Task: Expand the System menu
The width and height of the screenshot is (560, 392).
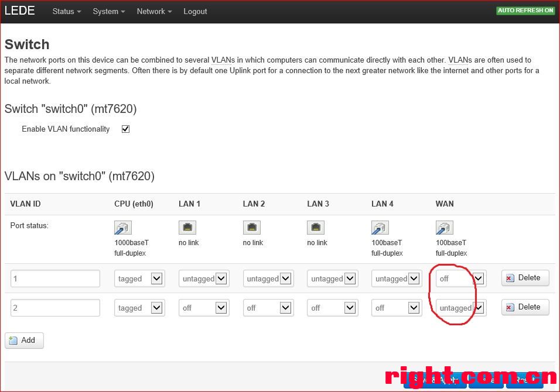Action: click(108, 11)
